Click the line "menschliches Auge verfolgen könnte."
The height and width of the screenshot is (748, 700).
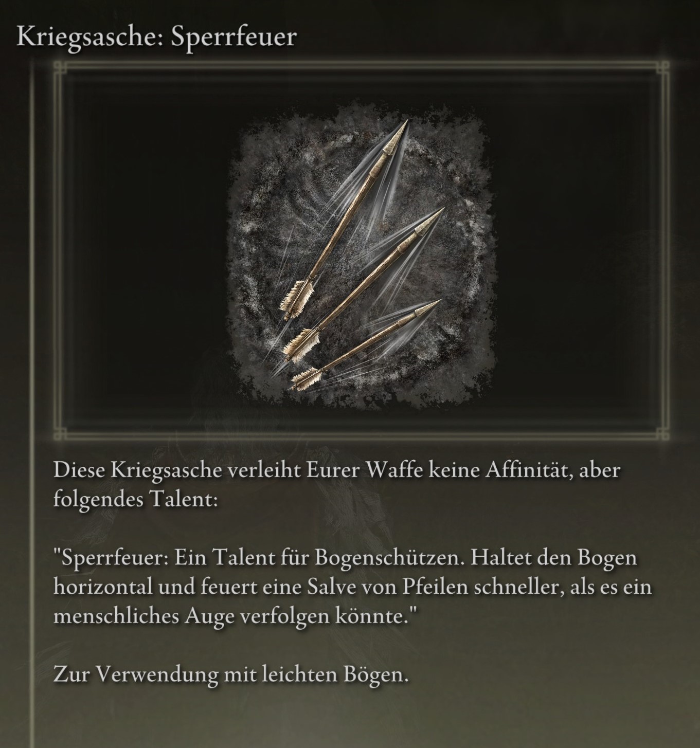click(x=234, y=616)
